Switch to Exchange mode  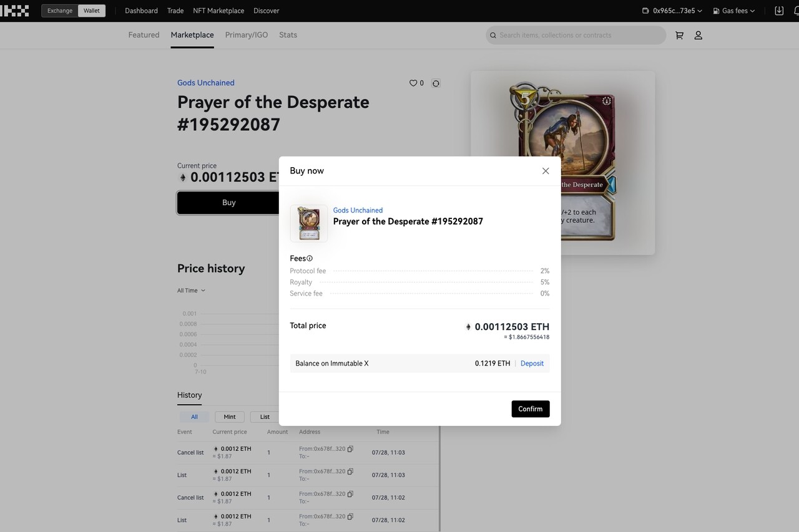[60, 11]
